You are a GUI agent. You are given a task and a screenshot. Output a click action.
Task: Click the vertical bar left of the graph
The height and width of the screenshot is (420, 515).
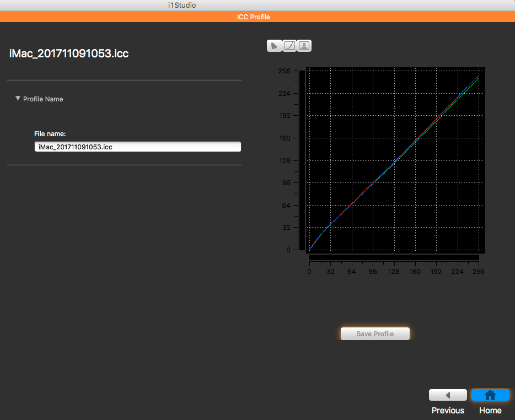click(x=302, y=160)
